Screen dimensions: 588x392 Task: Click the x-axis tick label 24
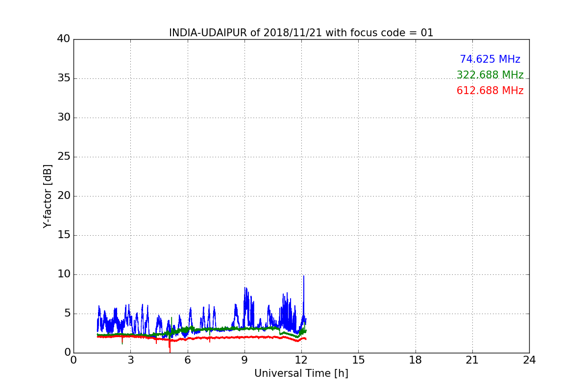click(529, 360)
